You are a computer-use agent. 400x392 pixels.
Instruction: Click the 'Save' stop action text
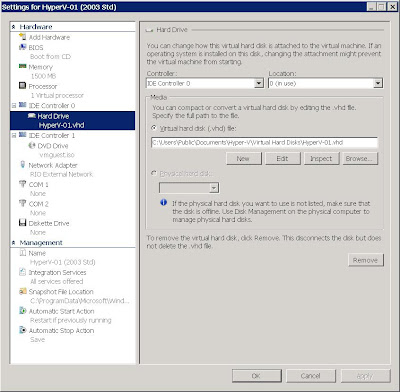(x=37, y=339)
